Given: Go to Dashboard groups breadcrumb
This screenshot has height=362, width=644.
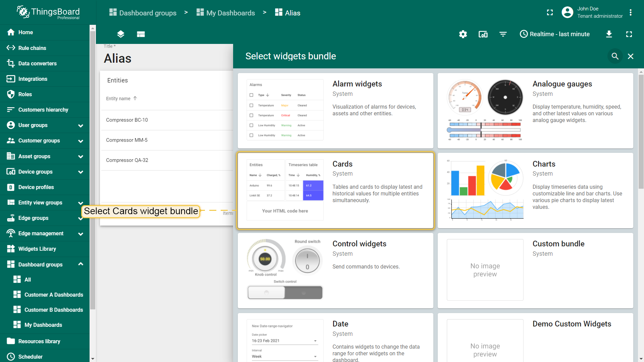Looking at the screenshot, I should 143,13.
